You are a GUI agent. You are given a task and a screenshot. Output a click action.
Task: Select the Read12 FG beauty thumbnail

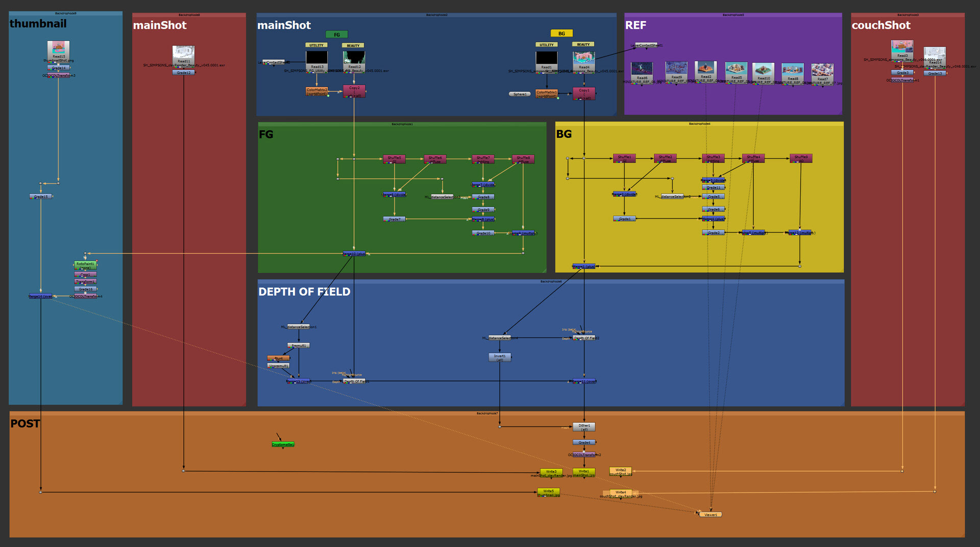[354, 58]
